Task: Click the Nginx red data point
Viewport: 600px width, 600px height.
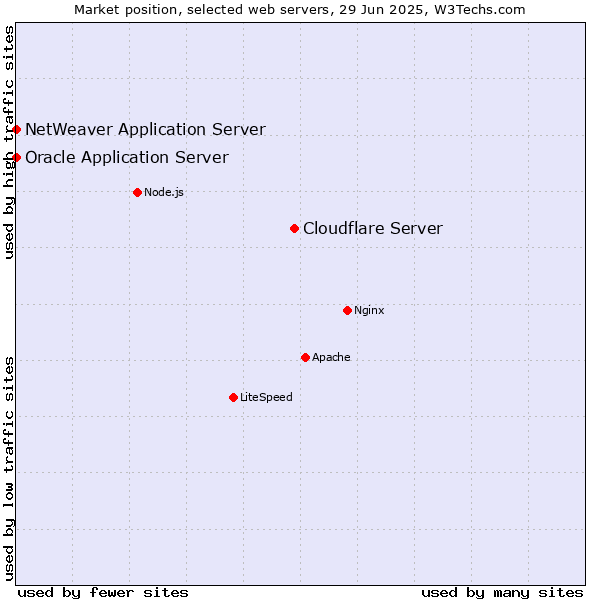Action: click(347, 311)
